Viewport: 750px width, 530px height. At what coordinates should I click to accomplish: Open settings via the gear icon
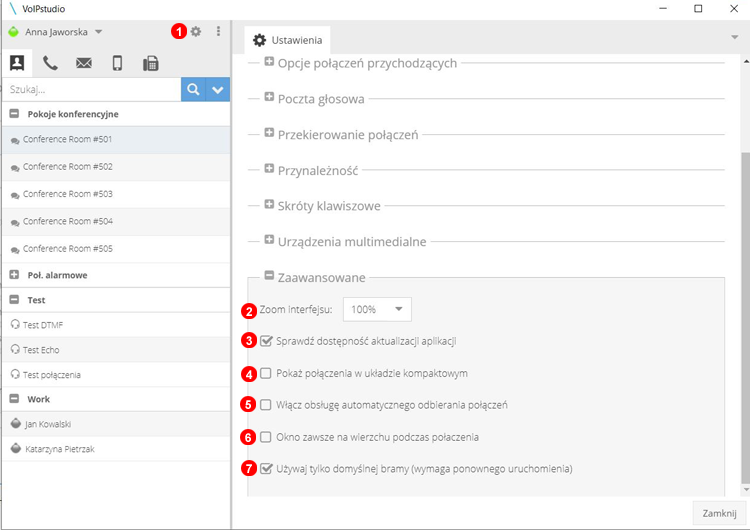coord(196,31)
